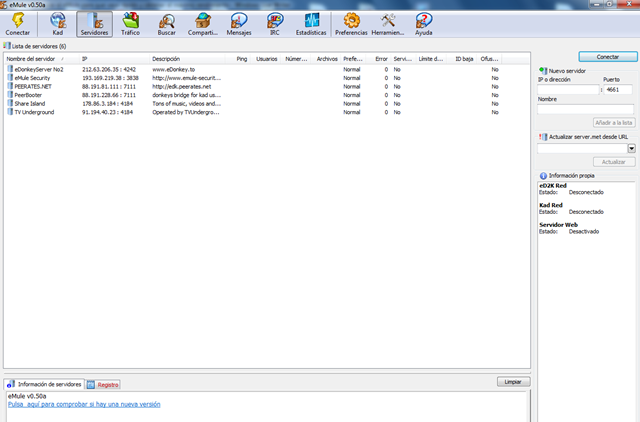Focus the IP o dirección field
Viewport: 640px width, 422px height.
tap(568, 89)
